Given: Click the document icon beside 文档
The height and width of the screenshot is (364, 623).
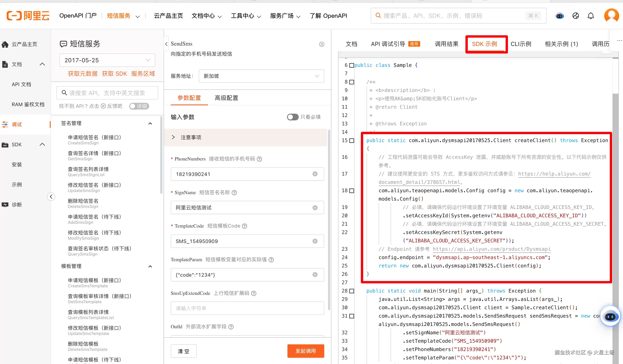Looking at the screenshot, I should (x=5, y=64).
